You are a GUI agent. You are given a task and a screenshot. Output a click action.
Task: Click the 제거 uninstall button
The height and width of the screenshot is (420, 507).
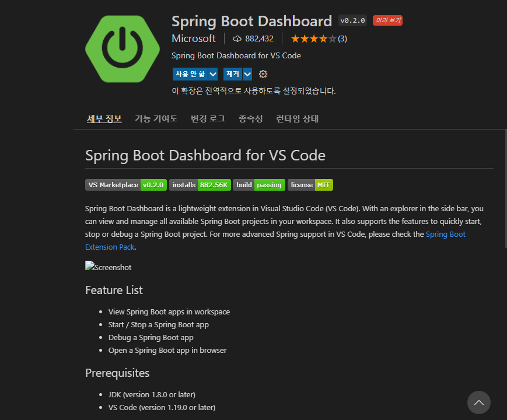(233, 74)
